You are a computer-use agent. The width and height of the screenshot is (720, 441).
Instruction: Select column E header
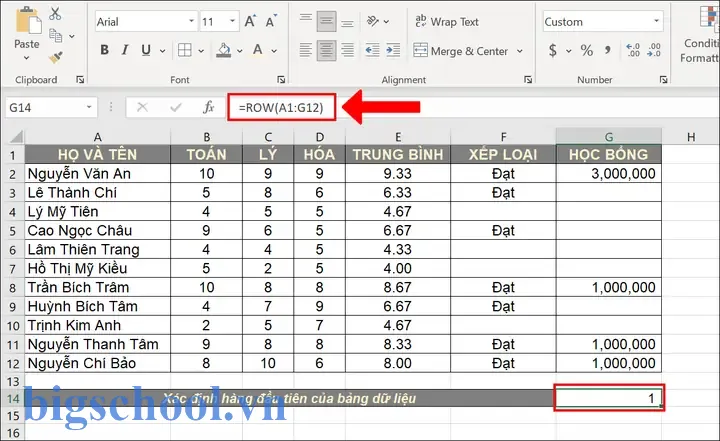pos(398,136)
